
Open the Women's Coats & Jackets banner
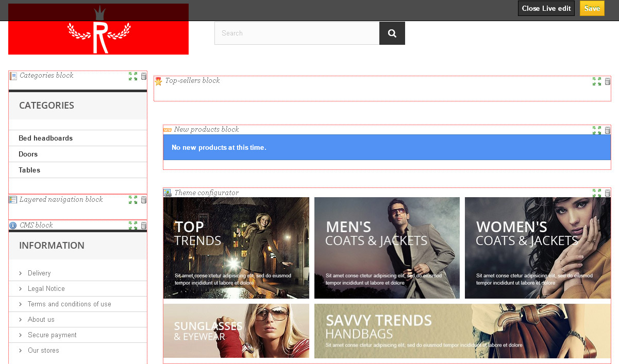pyautogui.click(x=538, y=248)
